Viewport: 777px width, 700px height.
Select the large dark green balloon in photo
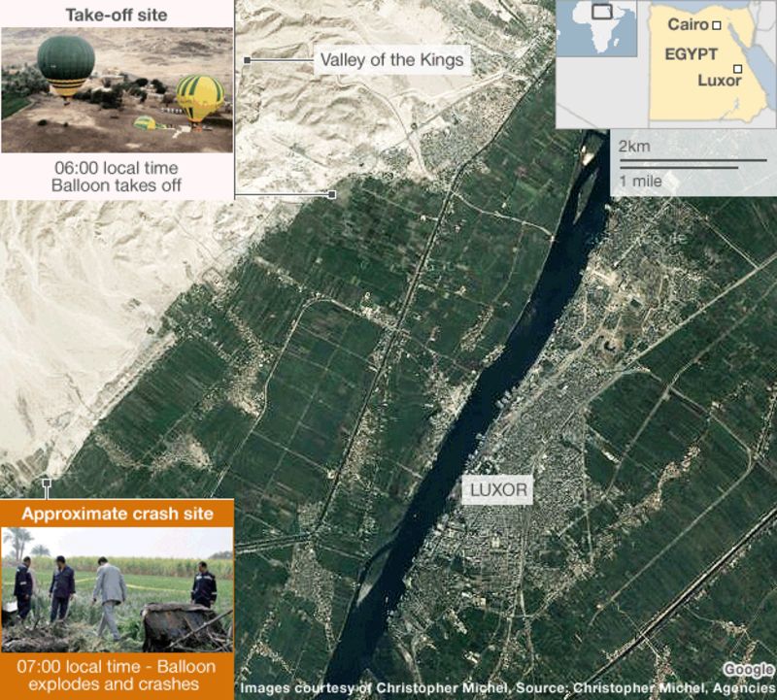tap(66, 64)
